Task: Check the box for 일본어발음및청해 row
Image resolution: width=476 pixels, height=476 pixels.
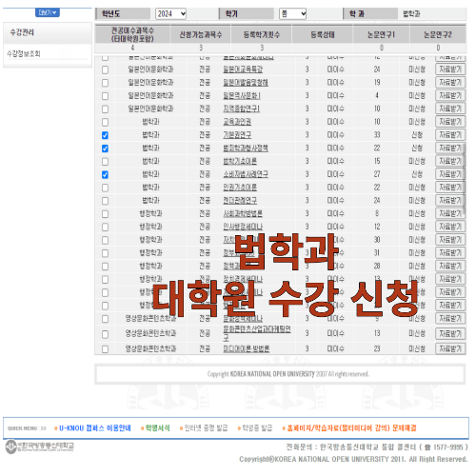Action: click(x=105, y=83)
